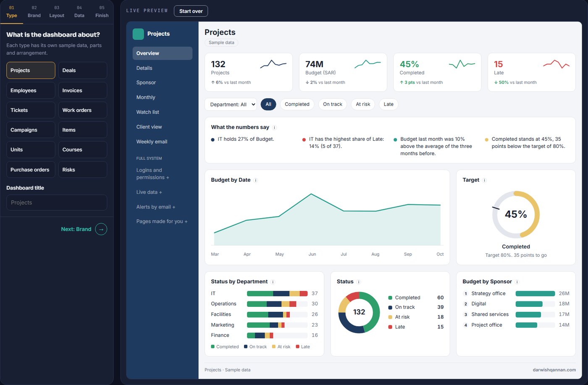Viewport: 588px width, 385px height.
Task: Click info icon beside Status donut heading
Action: tap(359, 282)
